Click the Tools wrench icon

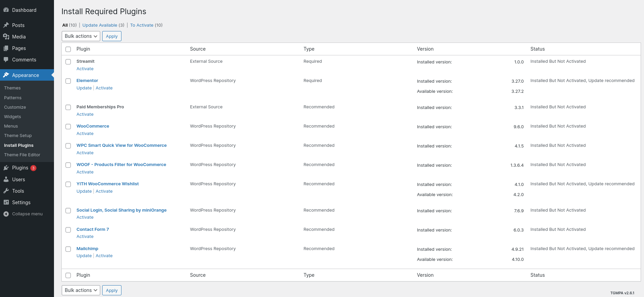pos(6,191)
